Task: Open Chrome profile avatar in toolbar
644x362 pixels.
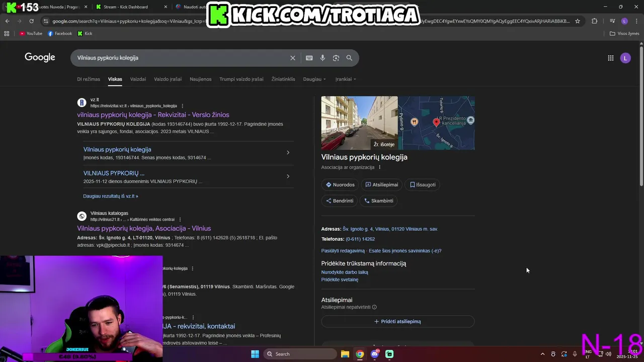Action: [x=624, y=21]
